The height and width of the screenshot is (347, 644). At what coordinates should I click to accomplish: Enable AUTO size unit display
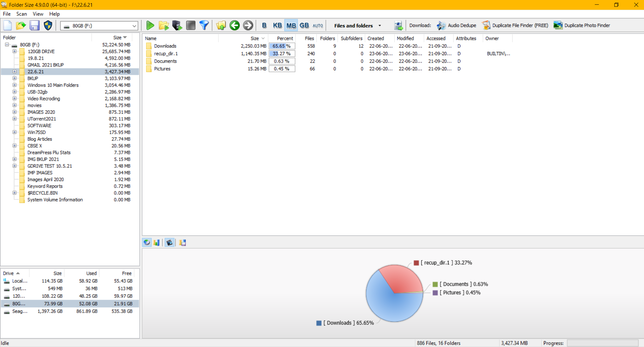pos(317,25)
